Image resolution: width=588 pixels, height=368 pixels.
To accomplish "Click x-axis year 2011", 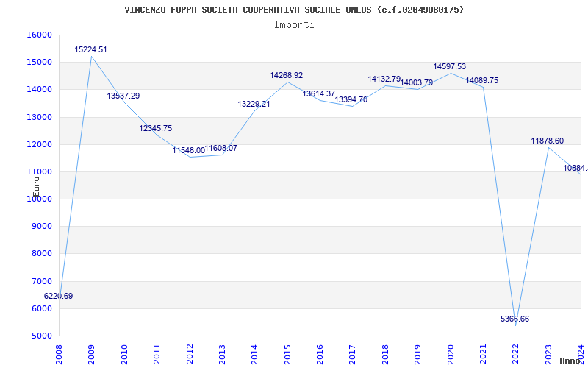I will pos(157,354).
